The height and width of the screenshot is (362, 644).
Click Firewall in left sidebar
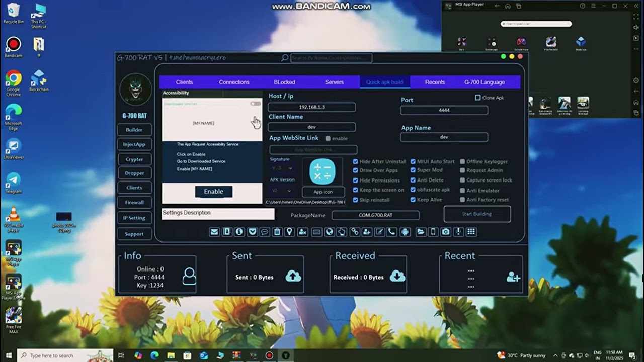(x=134, y=202)
